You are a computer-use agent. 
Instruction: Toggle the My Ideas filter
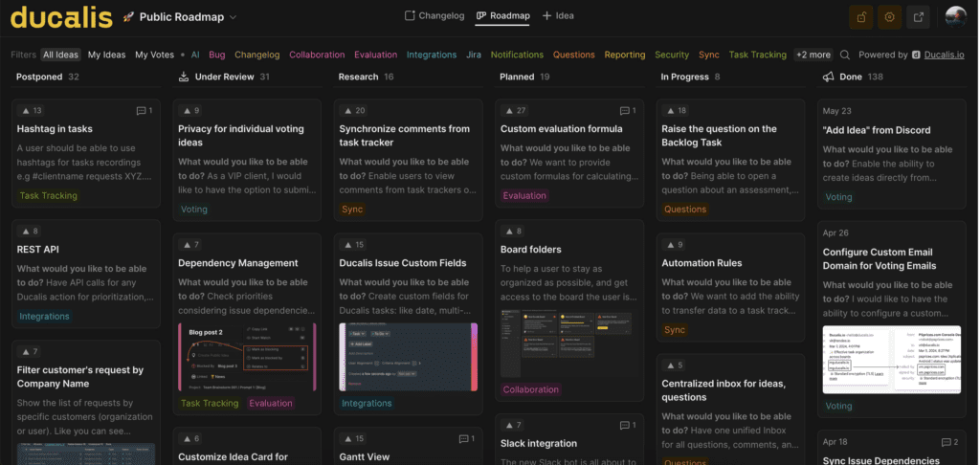click(107, 55)
